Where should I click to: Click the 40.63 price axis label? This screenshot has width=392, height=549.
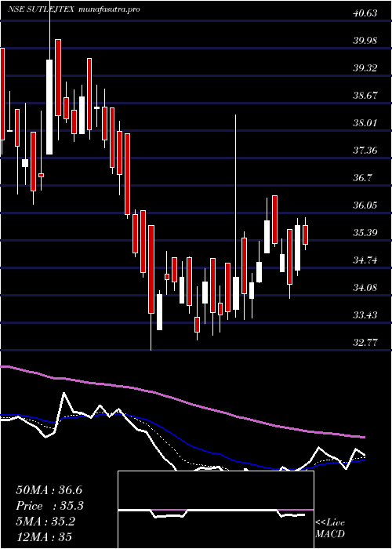pos(365,13)
